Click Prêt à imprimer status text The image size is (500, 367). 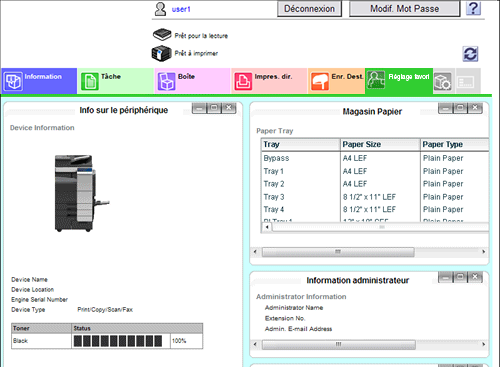coord(196,53)
